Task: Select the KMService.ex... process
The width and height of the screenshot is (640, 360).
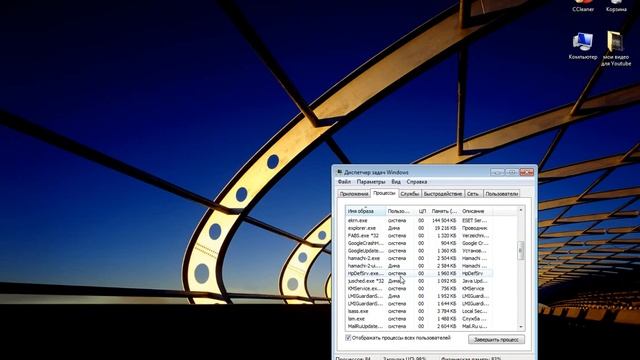Action: (419, 289)
